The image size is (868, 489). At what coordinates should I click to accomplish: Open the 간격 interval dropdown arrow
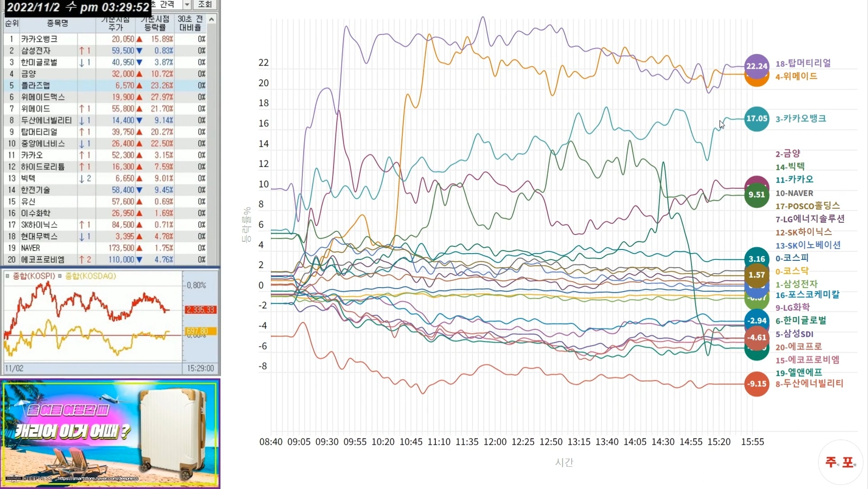pos(187,5)
